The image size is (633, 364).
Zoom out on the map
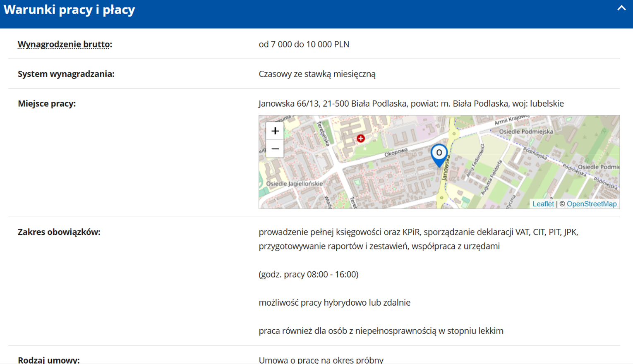[x=275, y=149]
